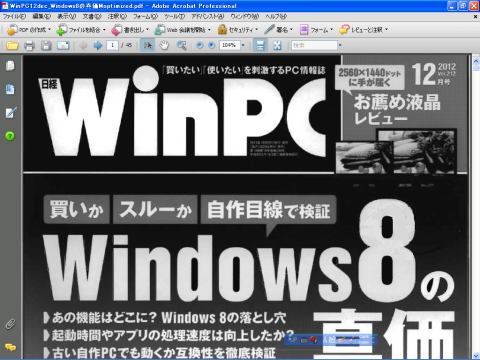Toggle scrolling pages view mode icon
The image size is (480, 360).
260,45
